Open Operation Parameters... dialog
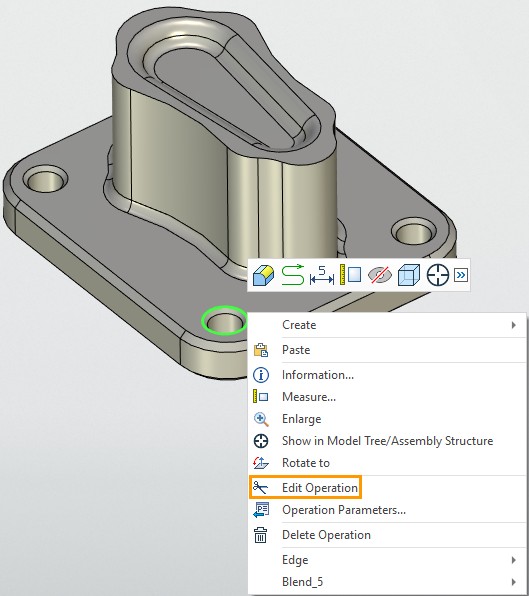 point(388,510)
